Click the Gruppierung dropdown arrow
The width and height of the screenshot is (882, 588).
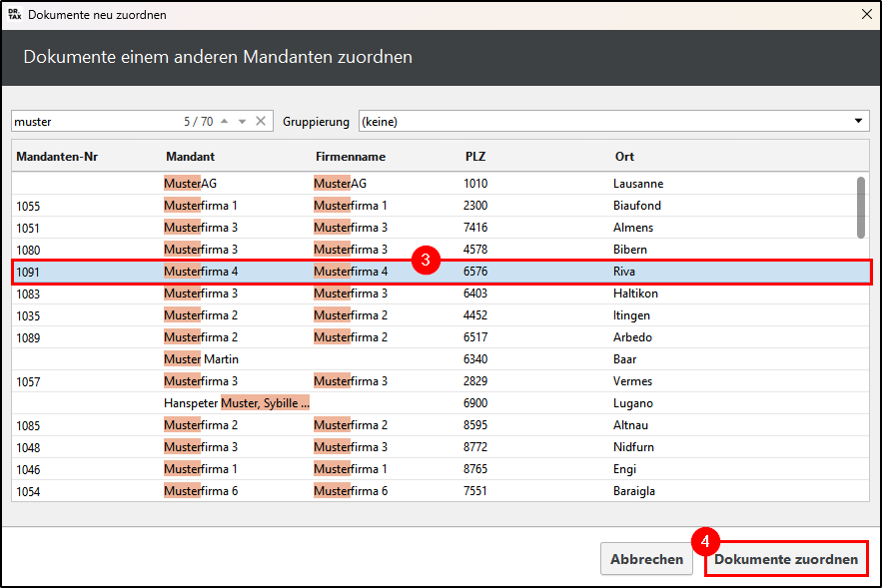click(x=858, y=121)
